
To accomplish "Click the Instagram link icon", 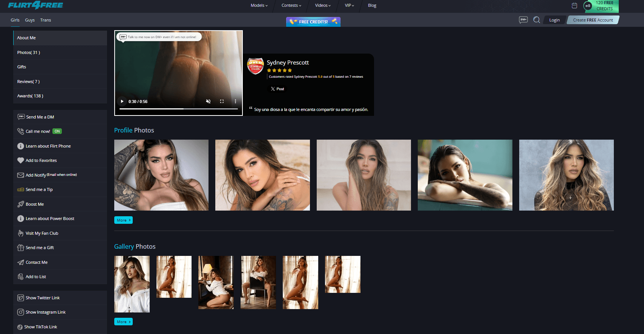I will pyautogui.click(x=21, y=312).
